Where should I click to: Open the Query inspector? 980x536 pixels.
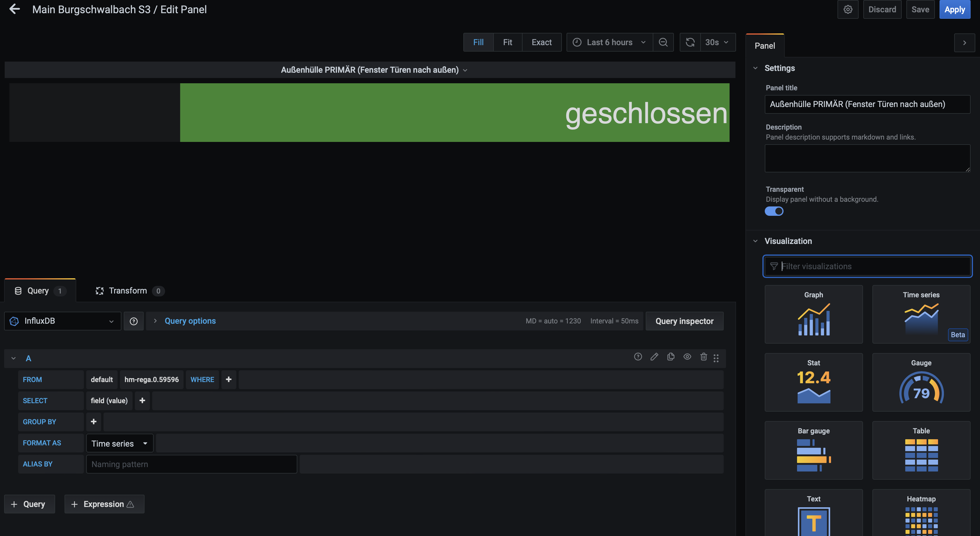point(684,321)
